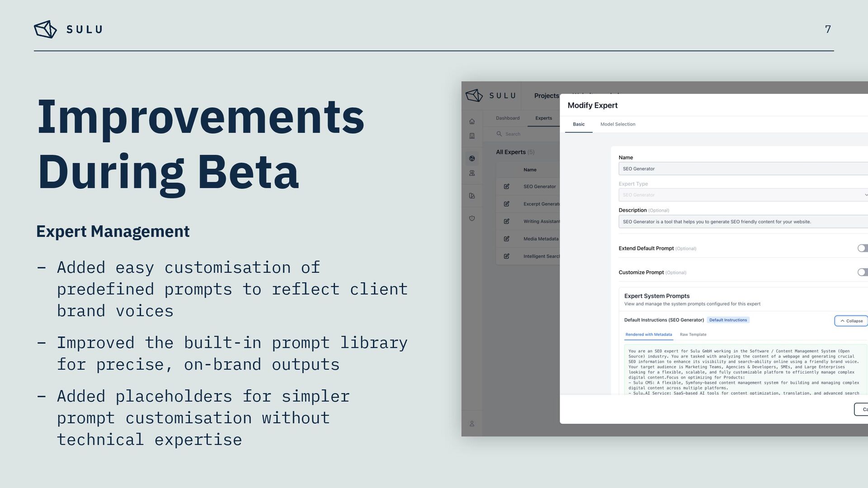Enable the Customize Prompt switch

(x=862, y=272)
